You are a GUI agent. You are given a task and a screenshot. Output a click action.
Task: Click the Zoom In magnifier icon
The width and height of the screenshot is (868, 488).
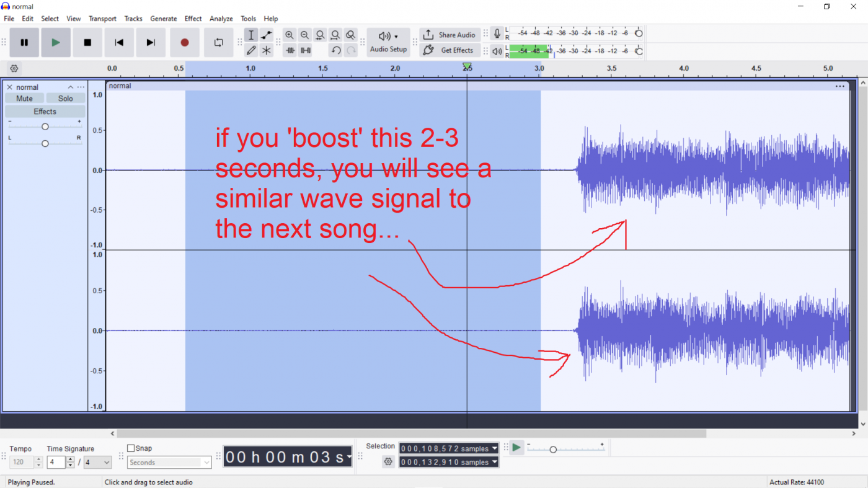(x=290, y=35)
